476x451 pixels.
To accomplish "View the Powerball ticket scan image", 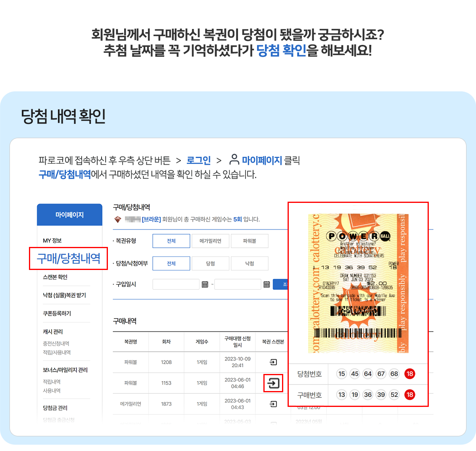I will pyautogui.click(x=359, y=283).
